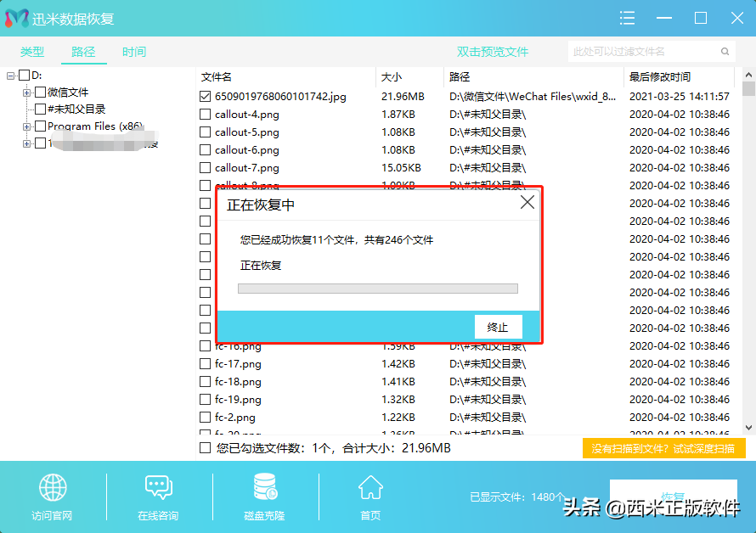
Task: Check the callout-6.png checkbox
Action: pos(205,150)
